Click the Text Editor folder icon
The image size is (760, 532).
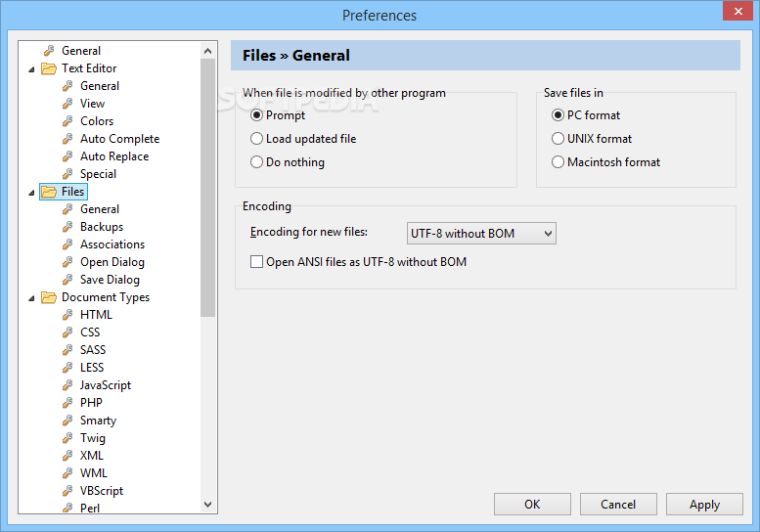coord(49,68)
